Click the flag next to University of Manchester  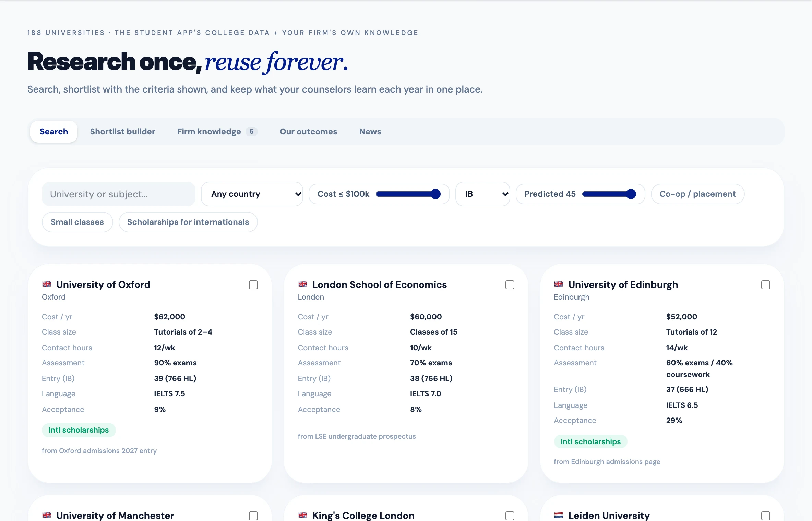pos(47,515)
